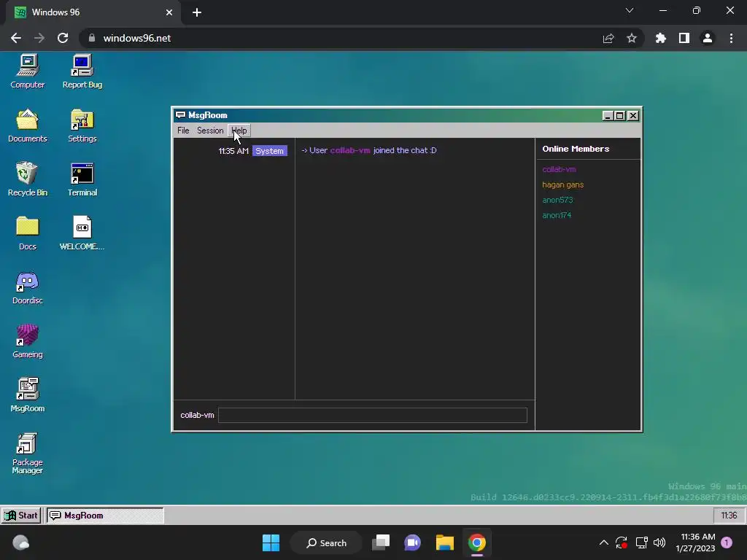Screen dimensions: 747x560
Task: Open a new browser tab
Action: (197, 12)
